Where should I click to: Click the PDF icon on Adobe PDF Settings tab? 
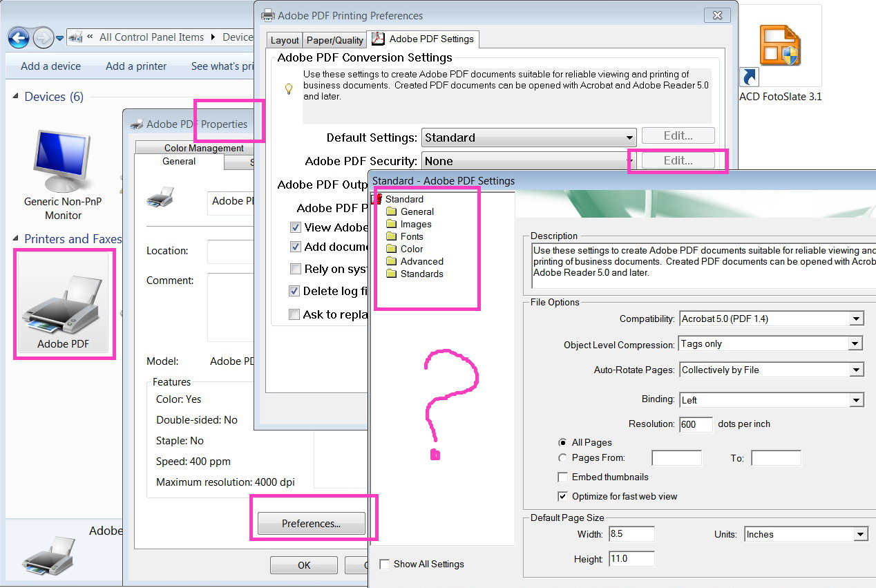pyautogui.click(x=378, y=39)
